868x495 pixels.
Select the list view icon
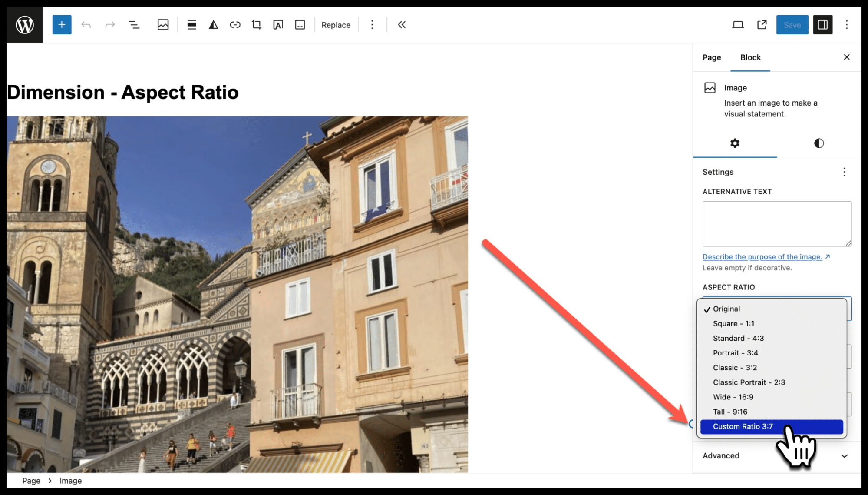pos(134,25)
